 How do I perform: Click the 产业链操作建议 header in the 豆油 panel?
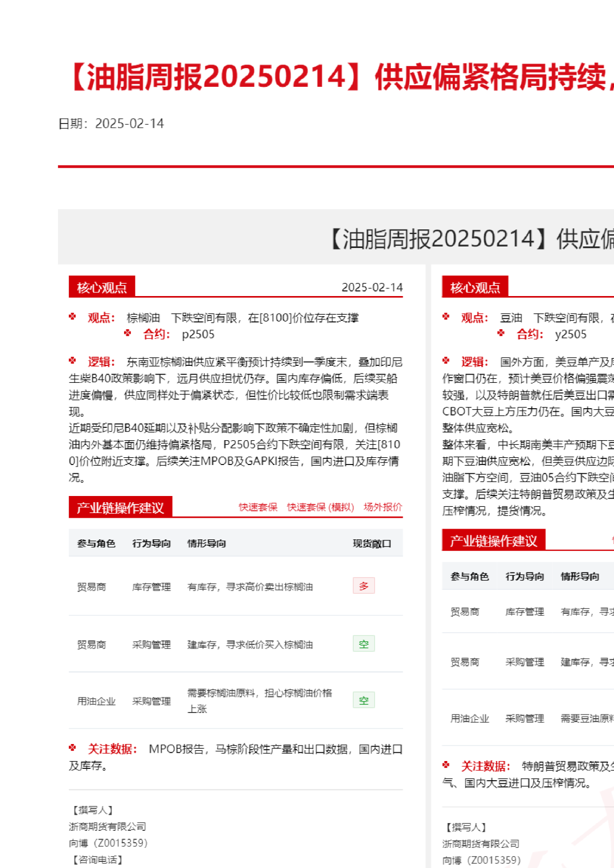494,540
